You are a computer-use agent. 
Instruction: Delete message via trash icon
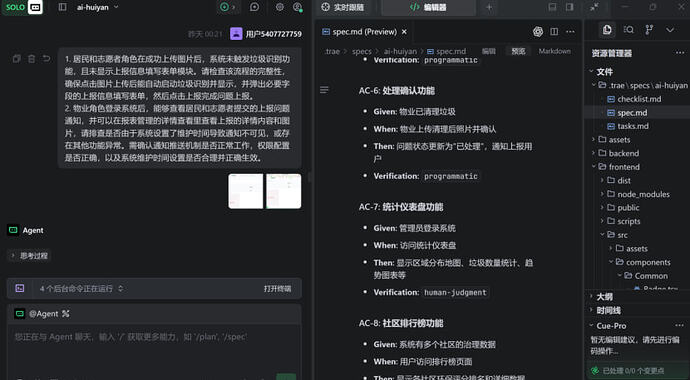pyautogui.click(x=31, y=59)
